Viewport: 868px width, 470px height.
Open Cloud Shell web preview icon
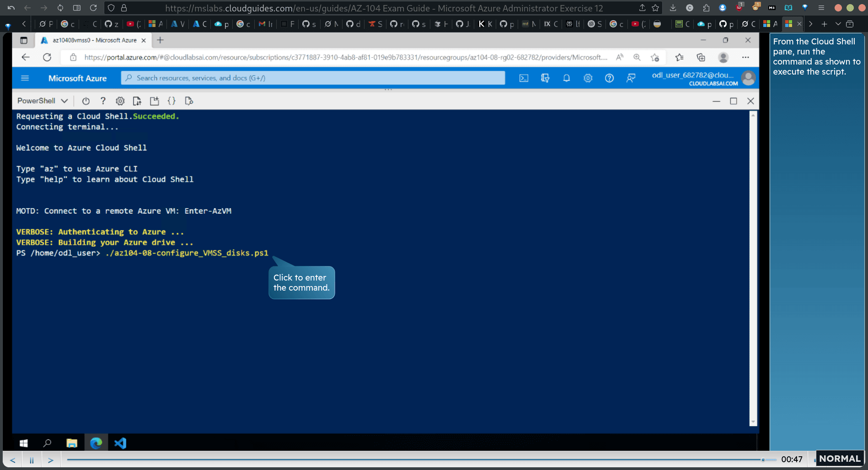pos(188,101)
